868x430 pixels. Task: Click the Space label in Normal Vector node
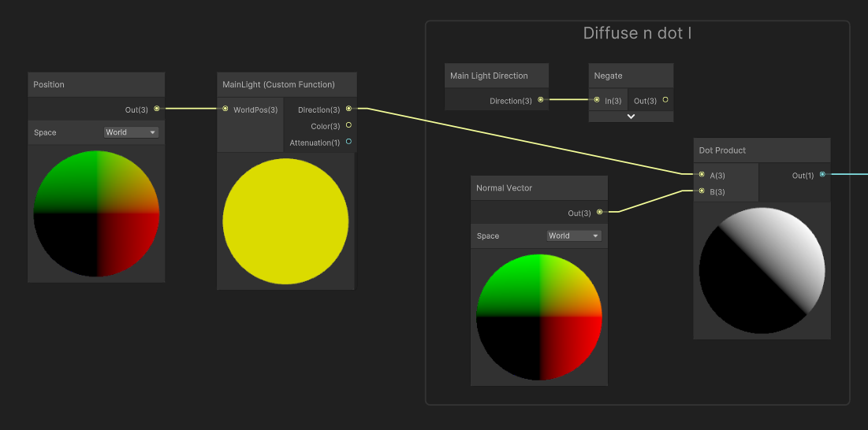click(488, 236)
